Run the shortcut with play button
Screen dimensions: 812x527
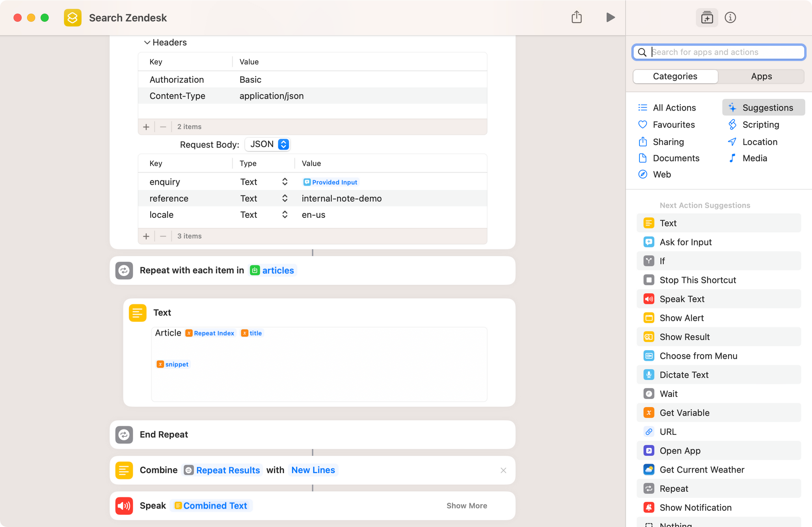click(610, 17)
